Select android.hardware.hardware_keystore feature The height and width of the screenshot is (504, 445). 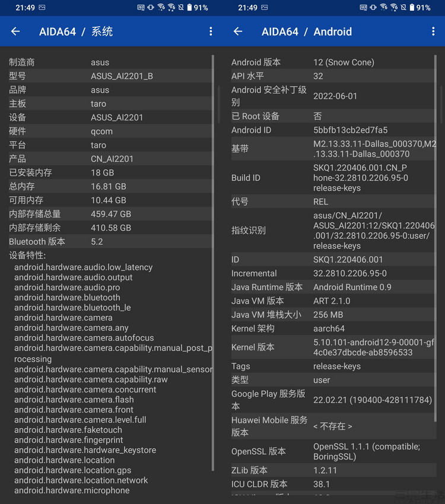pos(85,450)
